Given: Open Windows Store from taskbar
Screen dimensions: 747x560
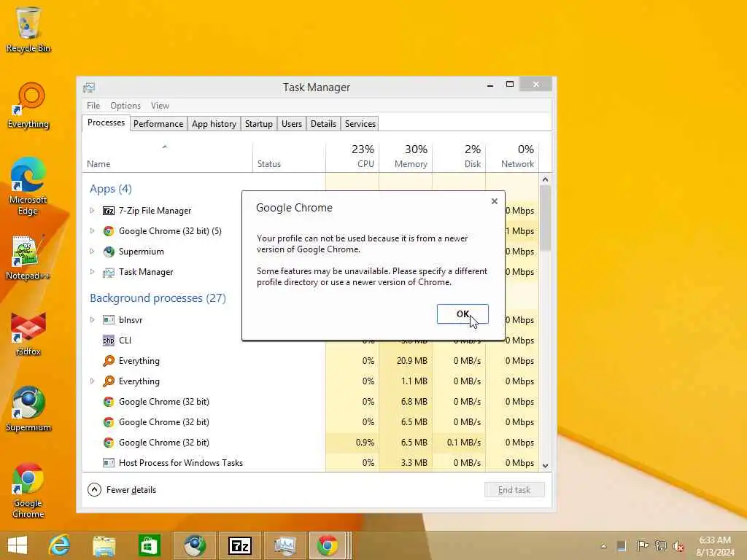Looking at the screenshot, I should click(x=149, y=545).
